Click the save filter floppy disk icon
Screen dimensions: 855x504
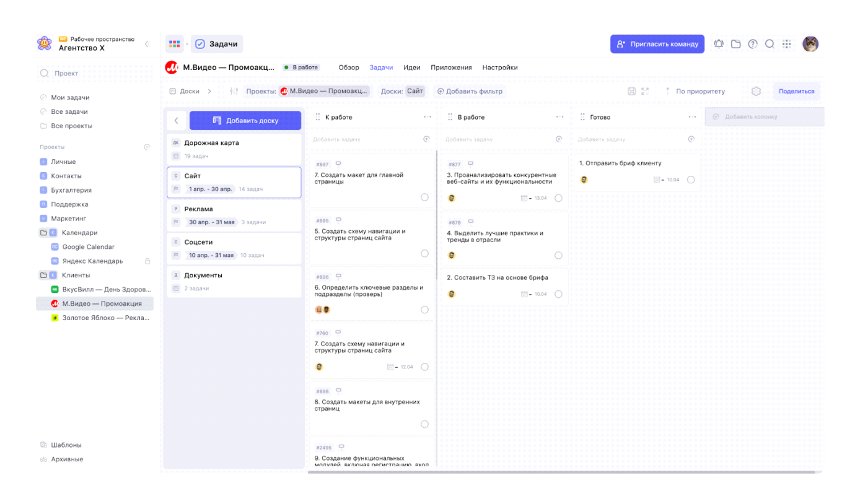pyautogui.click(x=631, y=91)
